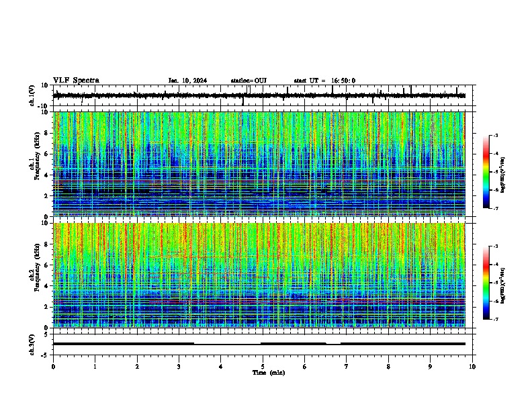Click time-axis tick label "0"
Viewport: 532px width, 411px height.
(x=53, y=367)
